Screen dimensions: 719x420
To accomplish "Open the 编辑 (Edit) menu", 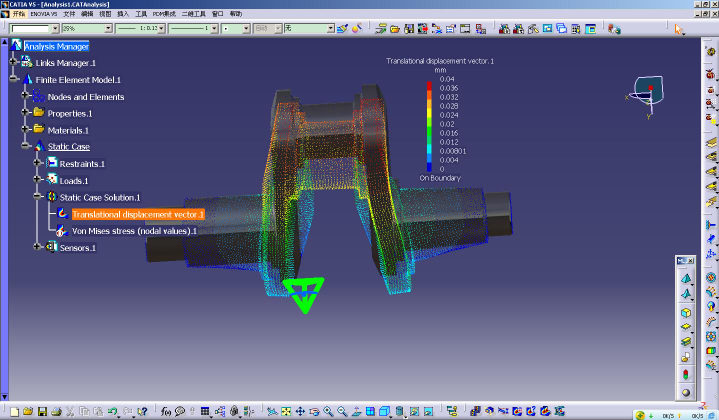I will coord(87,14).
